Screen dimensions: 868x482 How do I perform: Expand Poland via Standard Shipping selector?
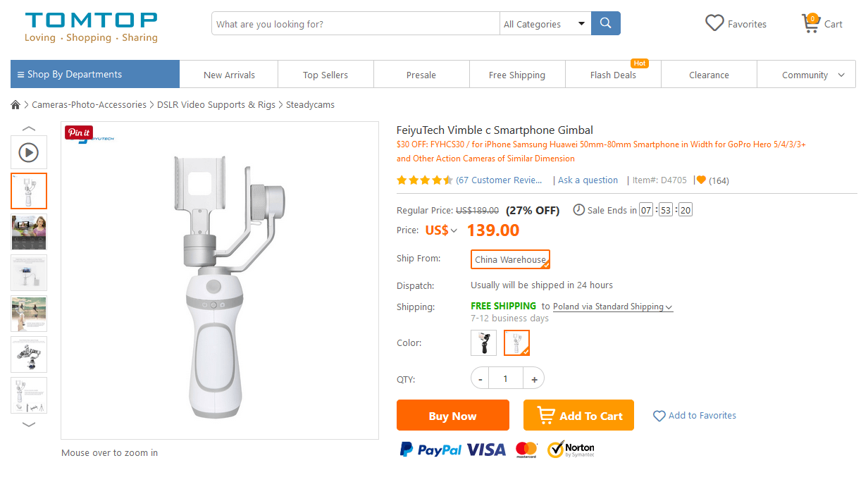coord(613,307)
